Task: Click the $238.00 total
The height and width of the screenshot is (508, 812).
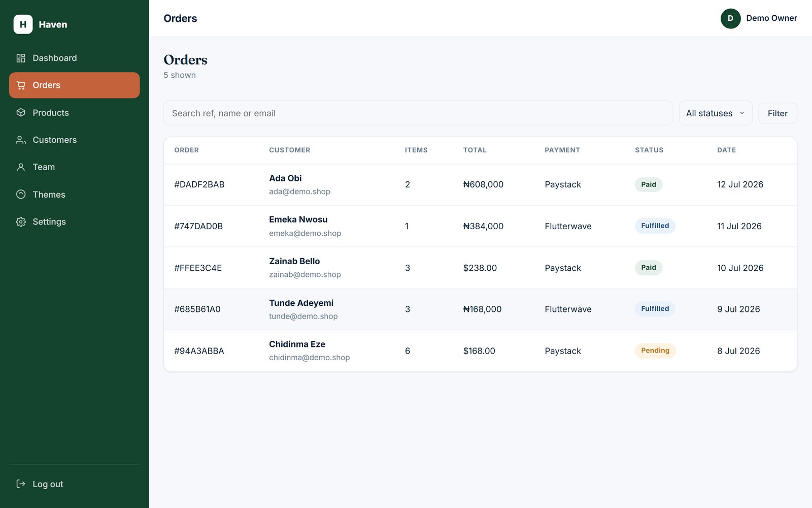Action: coord(480,268)
